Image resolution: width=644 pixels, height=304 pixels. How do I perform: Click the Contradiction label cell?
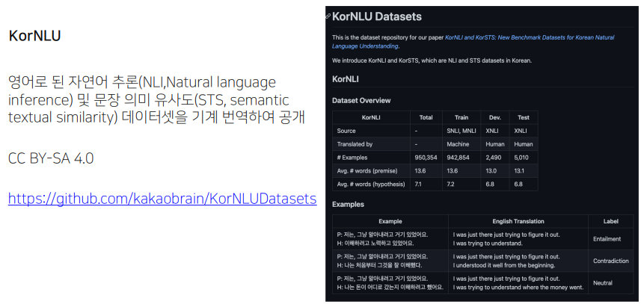click(610, 261)
